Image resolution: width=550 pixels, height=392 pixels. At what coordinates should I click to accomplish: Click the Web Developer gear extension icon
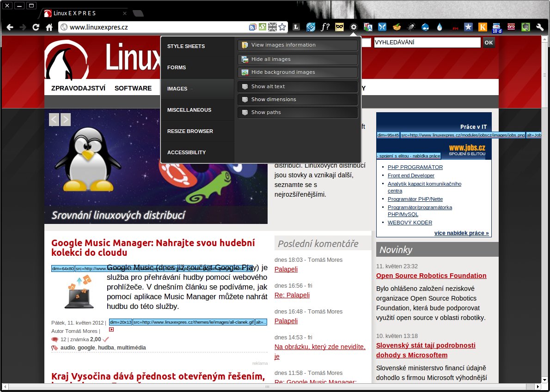click(x=354, y=27)
